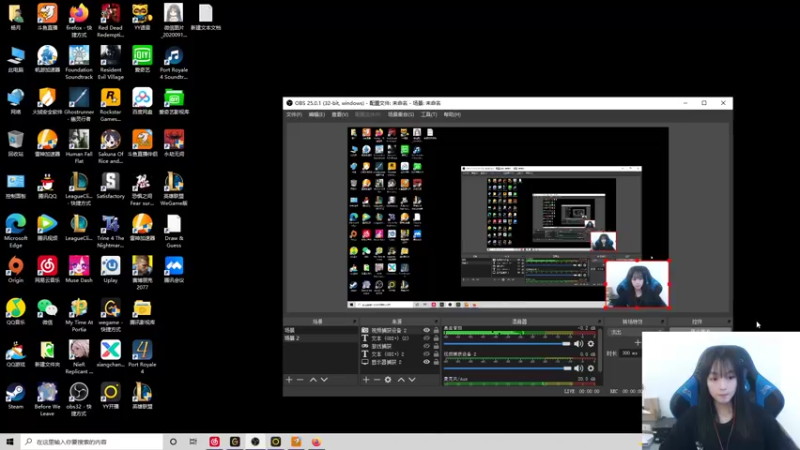Launch Microsoft Edge desktop icon

[15, 231]
